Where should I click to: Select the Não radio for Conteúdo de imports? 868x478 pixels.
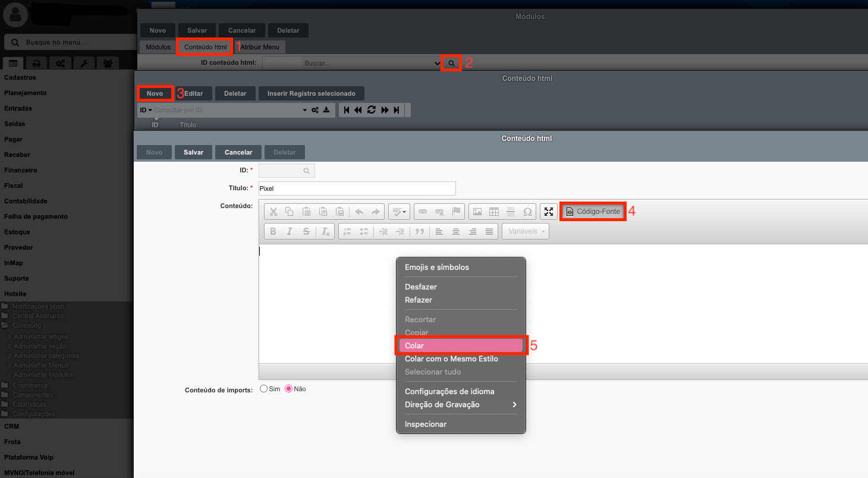pos(289,389)
